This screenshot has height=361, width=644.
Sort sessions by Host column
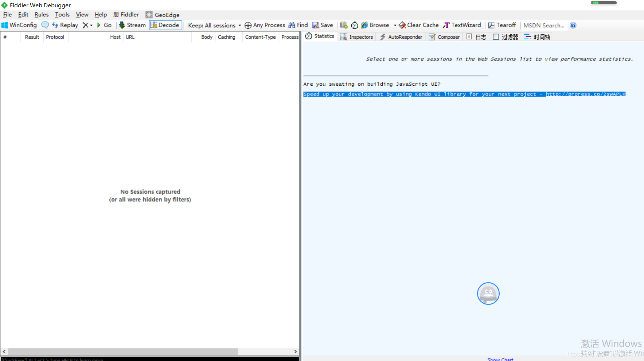click(x=96, y=37)
